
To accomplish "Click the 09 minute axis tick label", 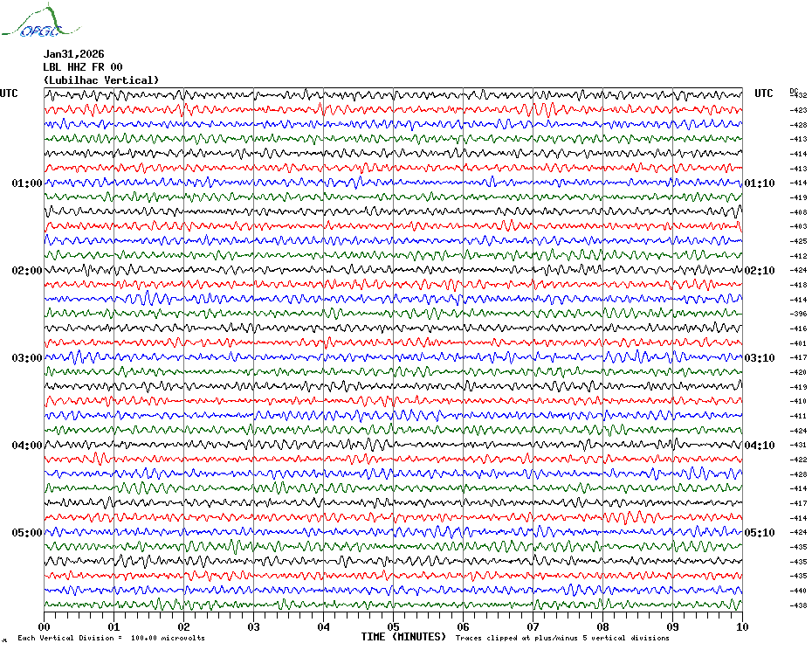I will coord(672,627).
